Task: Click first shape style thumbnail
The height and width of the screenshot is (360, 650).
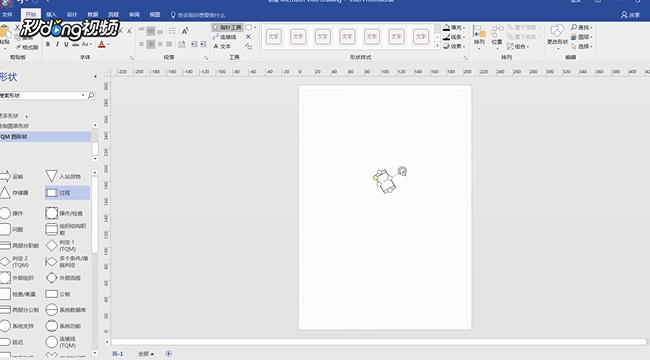Action: [x=274, y=37]
